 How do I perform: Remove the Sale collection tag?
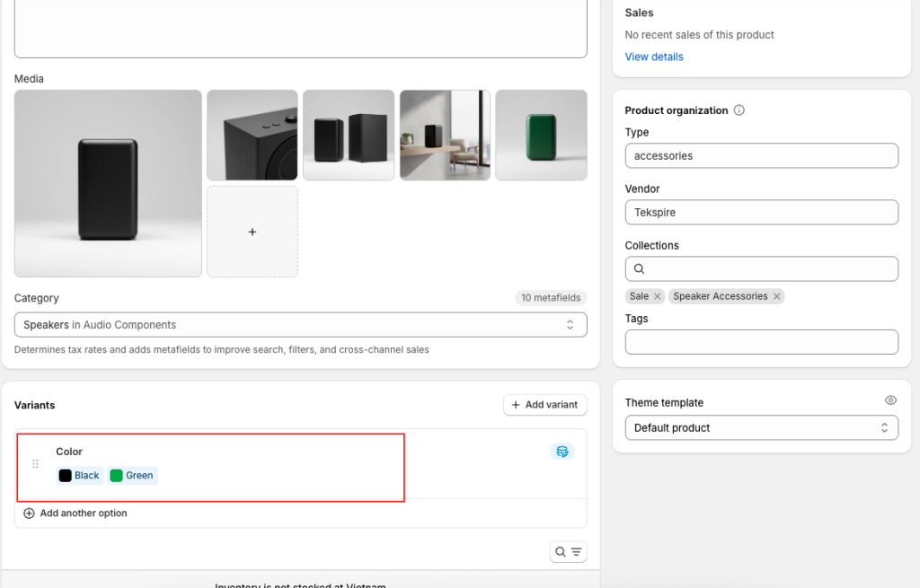coord(658,296)
